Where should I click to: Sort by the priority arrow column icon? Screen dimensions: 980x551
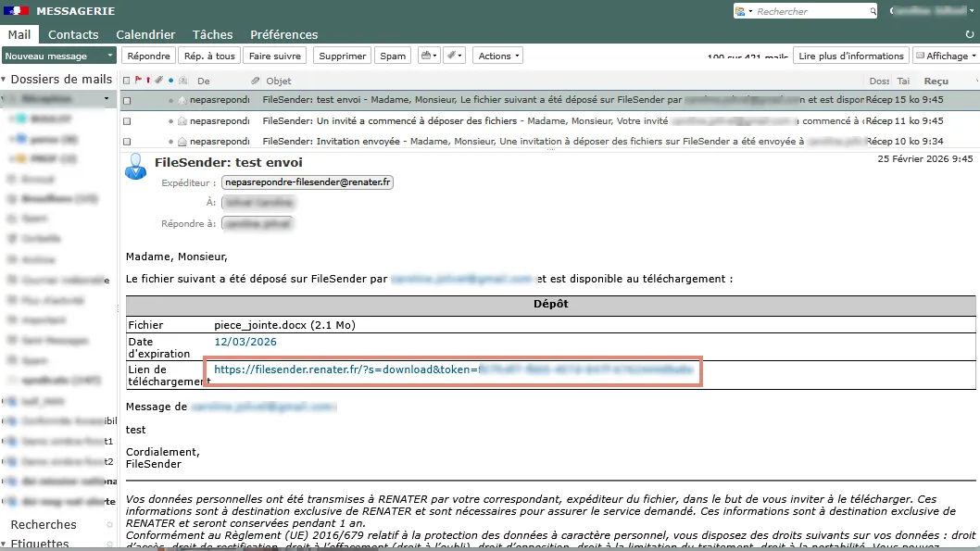pos(148,80)
